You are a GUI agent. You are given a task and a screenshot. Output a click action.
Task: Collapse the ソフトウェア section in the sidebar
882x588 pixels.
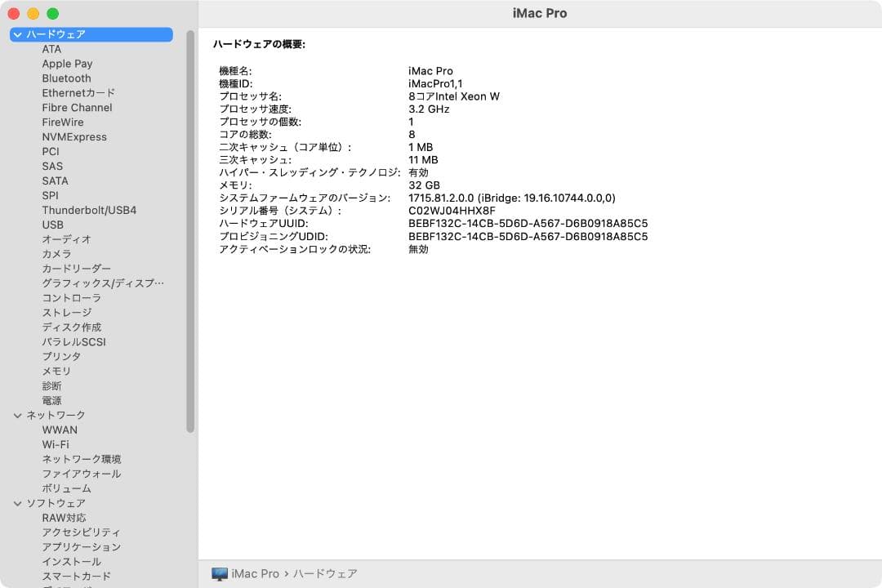click(x=17, y=503)
